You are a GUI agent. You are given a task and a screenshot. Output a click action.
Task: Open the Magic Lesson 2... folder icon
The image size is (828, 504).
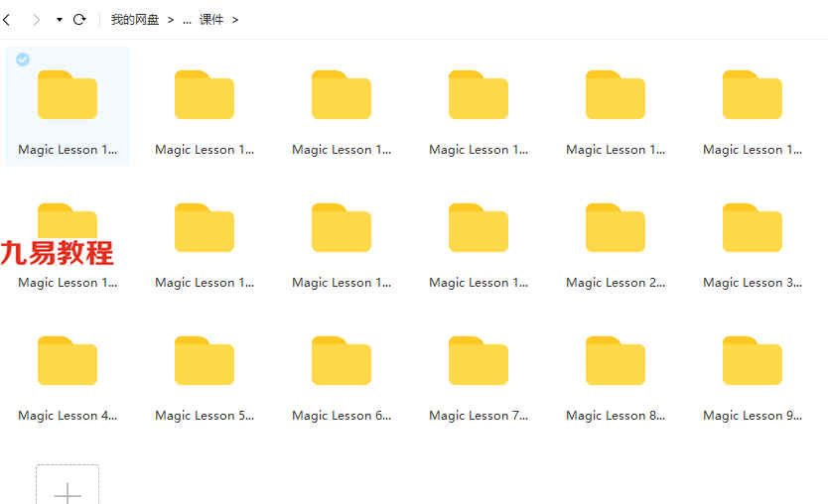[616, 227]
